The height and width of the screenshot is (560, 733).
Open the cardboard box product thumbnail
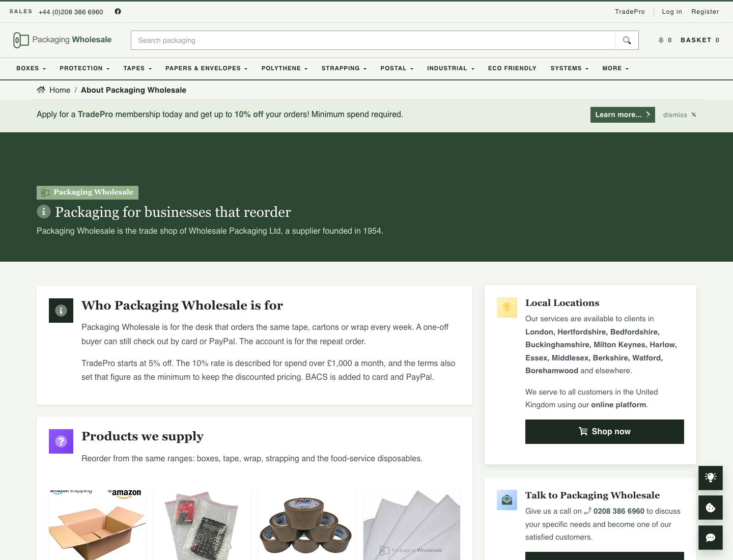[x=97, y=525]
